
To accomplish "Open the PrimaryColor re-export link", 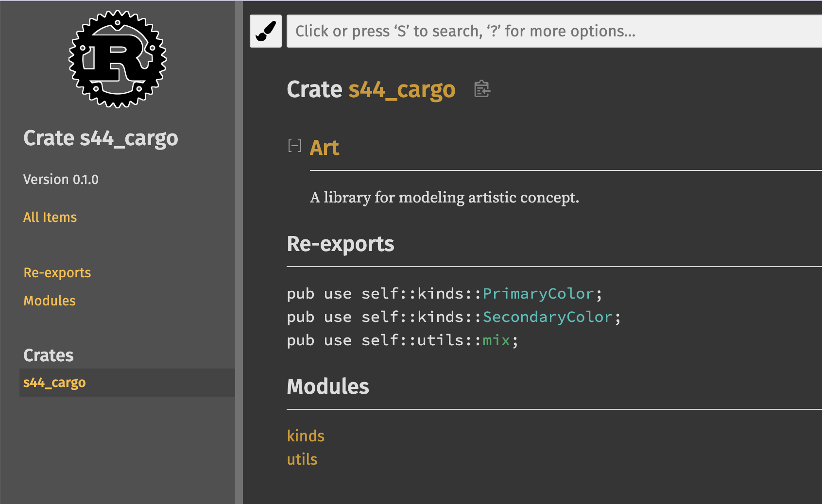I will click(538, 294).
